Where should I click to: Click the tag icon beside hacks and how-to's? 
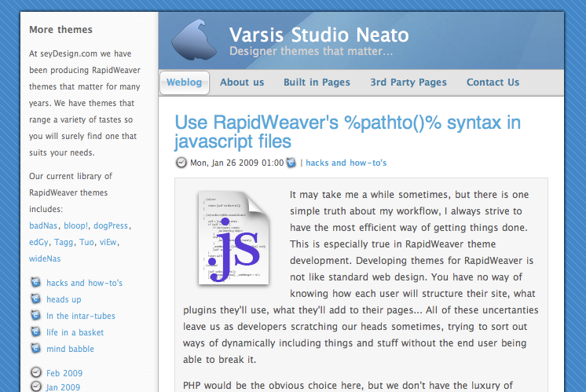click(35, 282)
